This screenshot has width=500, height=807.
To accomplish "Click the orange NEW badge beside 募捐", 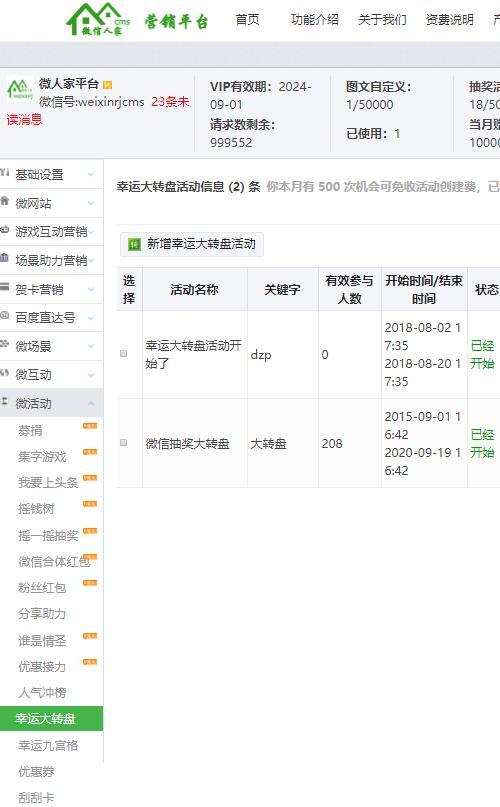I will (x=90, y=426).
